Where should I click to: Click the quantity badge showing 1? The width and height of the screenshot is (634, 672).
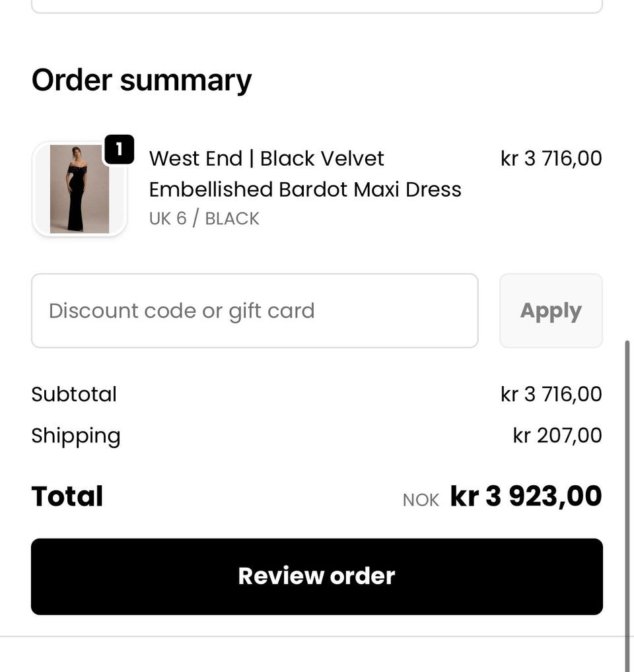(x=119, y=150)
